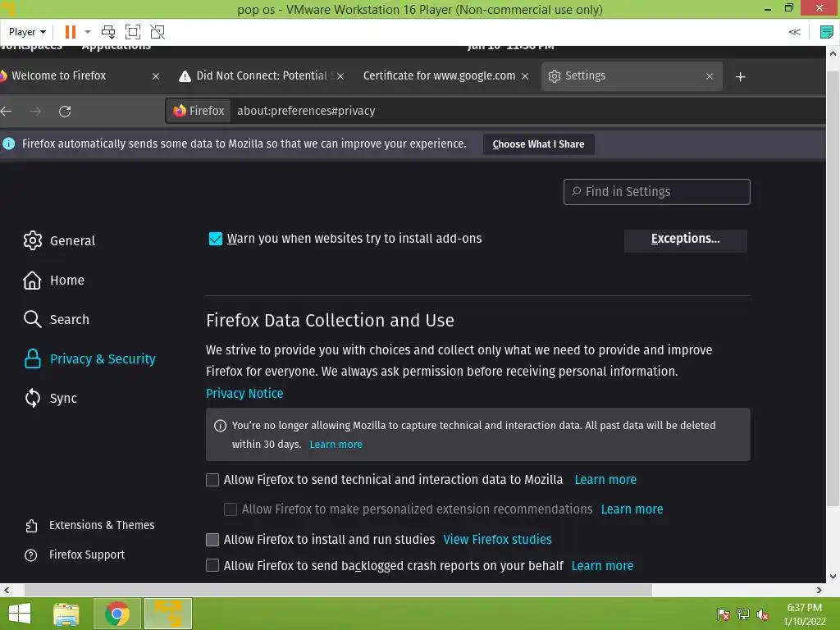Click the scroll down arrow on right side
Screen dimensions: 840x630
833,577
